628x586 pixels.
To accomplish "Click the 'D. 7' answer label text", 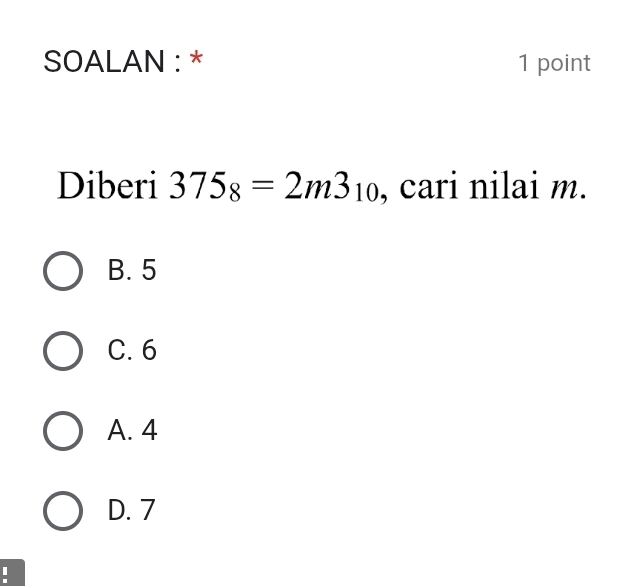I will 132,512.
